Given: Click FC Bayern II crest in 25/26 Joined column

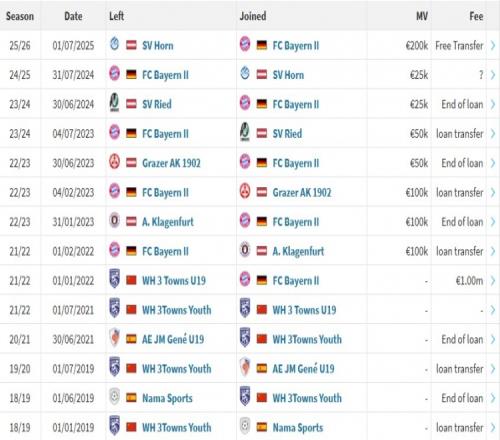Looking at the screenshot, I should tap(245, 44).
